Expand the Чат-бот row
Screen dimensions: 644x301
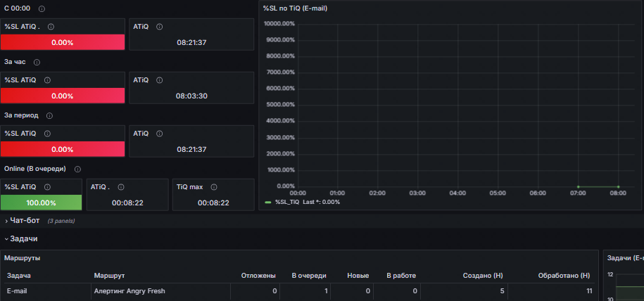(x=25, y=221)
